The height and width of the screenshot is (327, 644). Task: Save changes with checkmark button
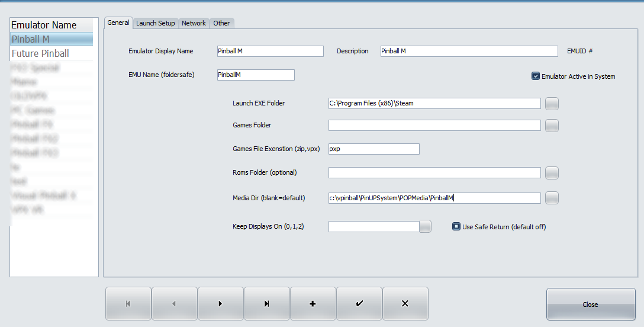click(359, 304)
